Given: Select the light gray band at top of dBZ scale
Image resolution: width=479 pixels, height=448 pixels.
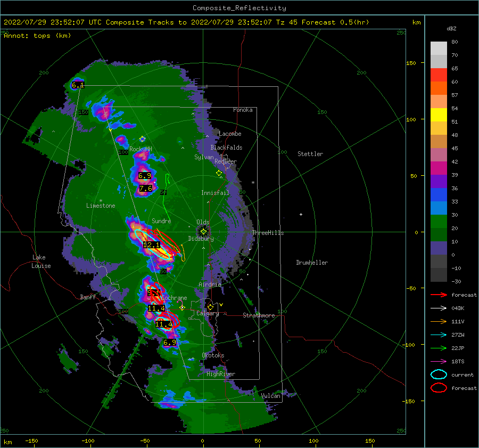Looking at the screenshot, I should point(439,48).
